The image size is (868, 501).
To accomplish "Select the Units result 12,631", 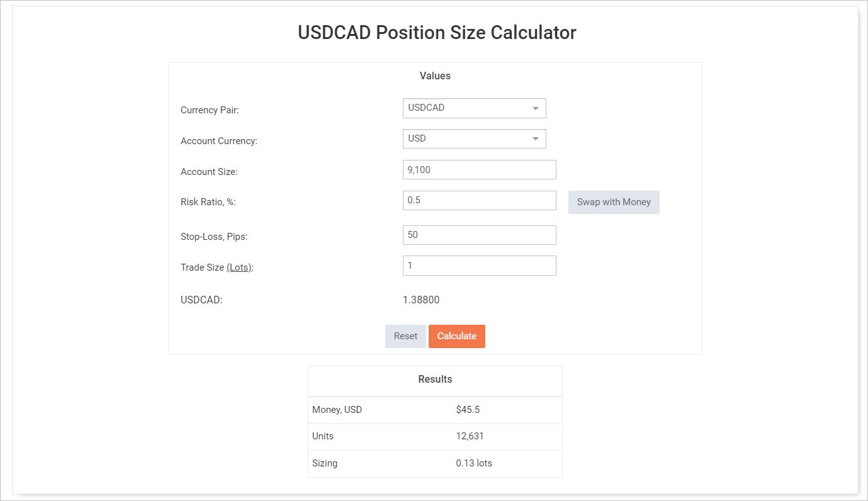I will (470, 436).
